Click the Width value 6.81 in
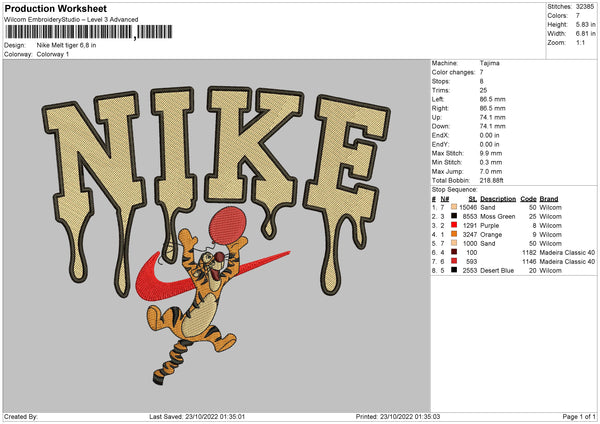 pyautogui.click(x=585, y=34)
